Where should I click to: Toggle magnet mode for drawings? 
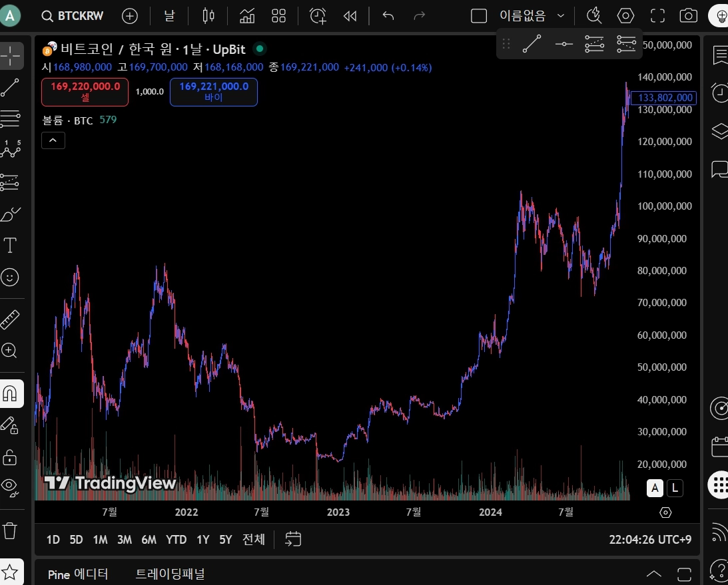(x=10, y=394)
